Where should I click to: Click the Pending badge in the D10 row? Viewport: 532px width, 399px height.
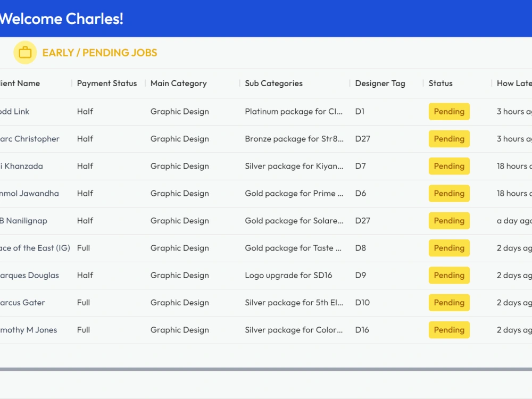click(x=449, y=303)
